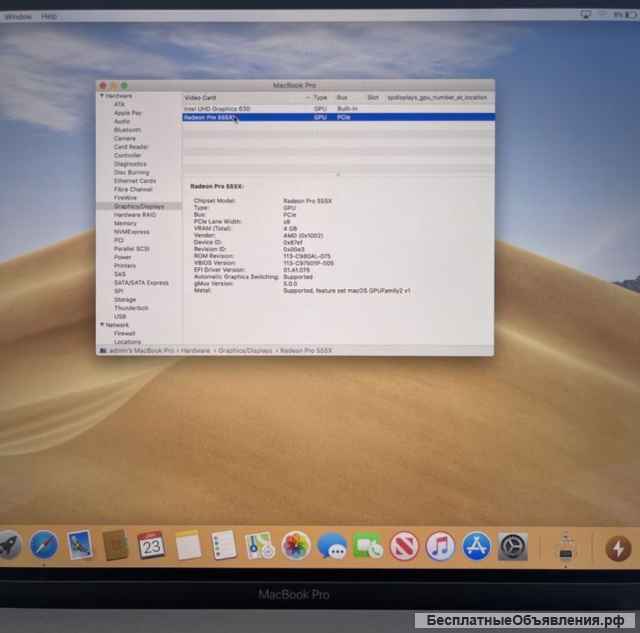Select SAS in sidebar
Image resolution: width=640 pixels, height=633 pixels.
(120, 274)
